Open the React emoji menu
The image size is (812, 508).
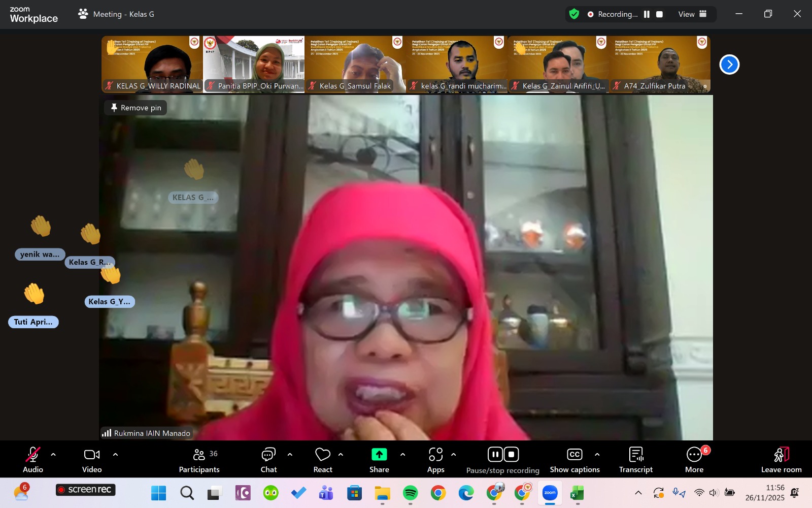323,460
